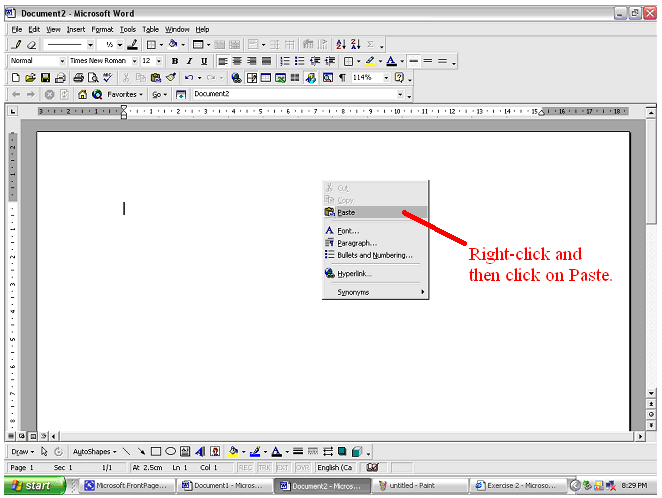Click the Print icon
The height and width of the screenshot is (498, 662).
(x=78, y=78)
